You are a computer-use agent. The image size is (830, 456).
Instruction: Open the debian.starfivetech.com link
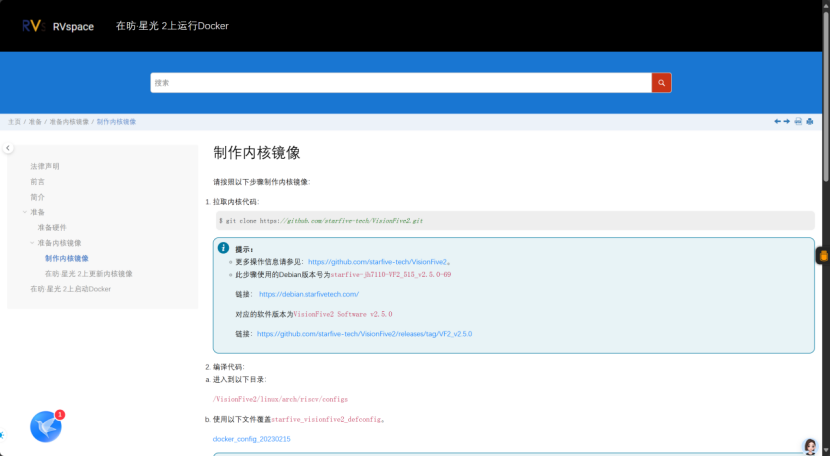click(308, 294)
